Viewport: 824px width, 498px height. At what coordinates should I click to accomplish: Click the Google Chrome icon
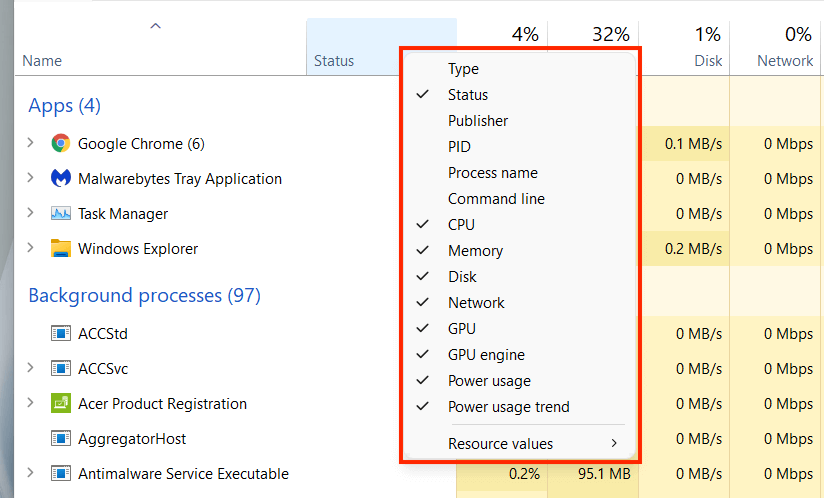click(61, 143)
